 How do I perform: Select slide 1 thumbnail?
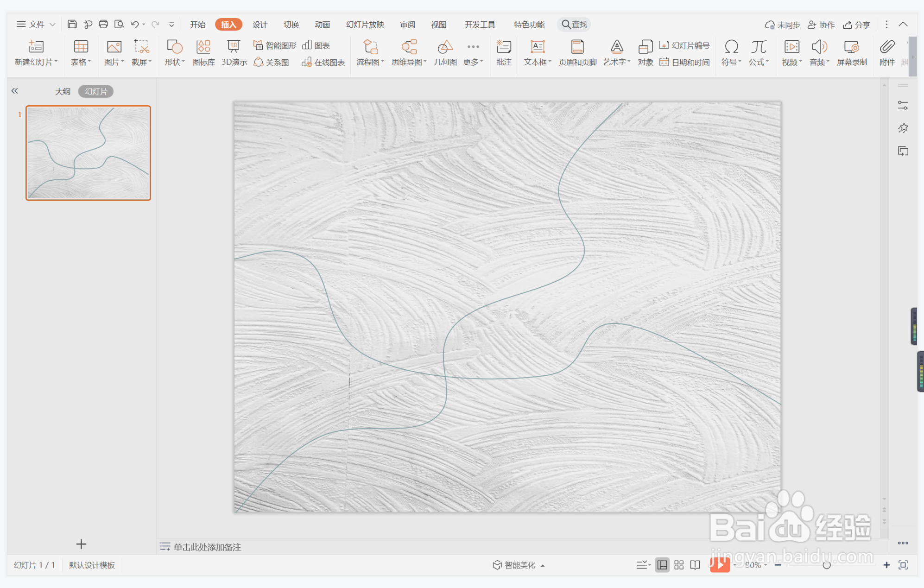tap(88, 153)
